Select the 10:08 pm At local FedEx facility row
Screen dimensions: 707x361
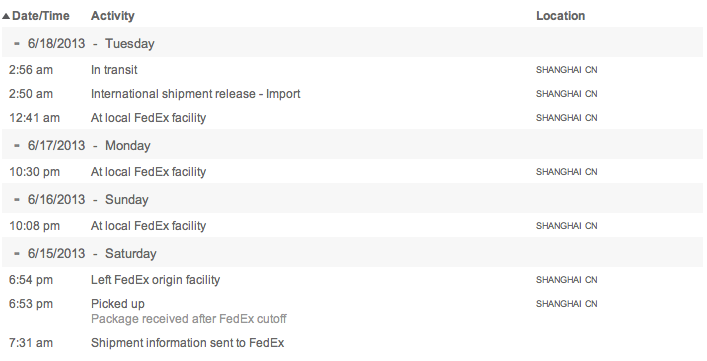click(x=353, y=226)
